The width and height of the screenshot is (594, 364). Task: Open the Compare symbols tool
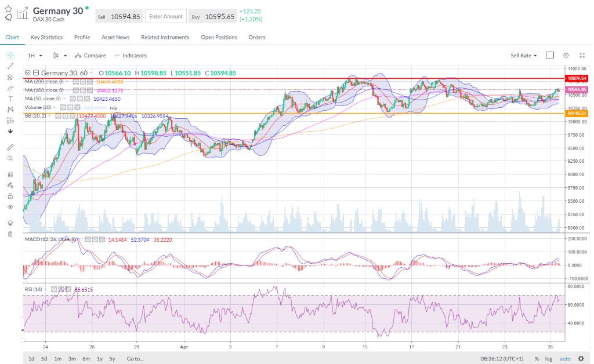90,56
